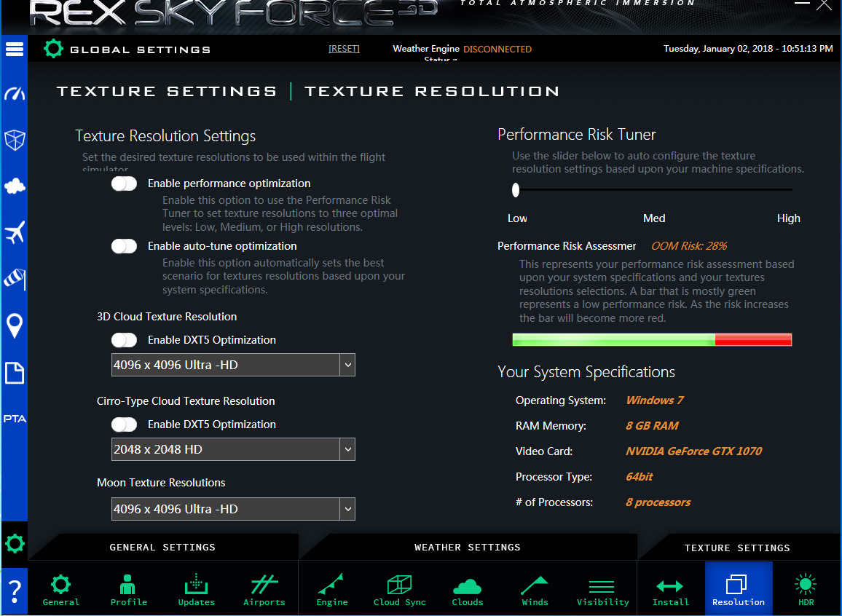
Task: Close the REX Sky Force window
Action: 824,5
